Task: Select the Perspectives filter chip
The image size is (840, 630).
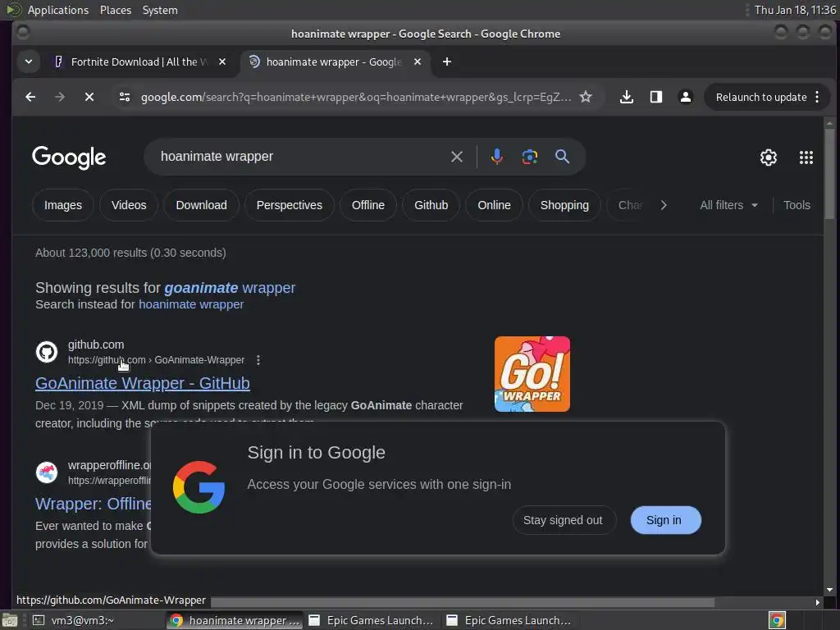Action: click(x=290, y=205)
